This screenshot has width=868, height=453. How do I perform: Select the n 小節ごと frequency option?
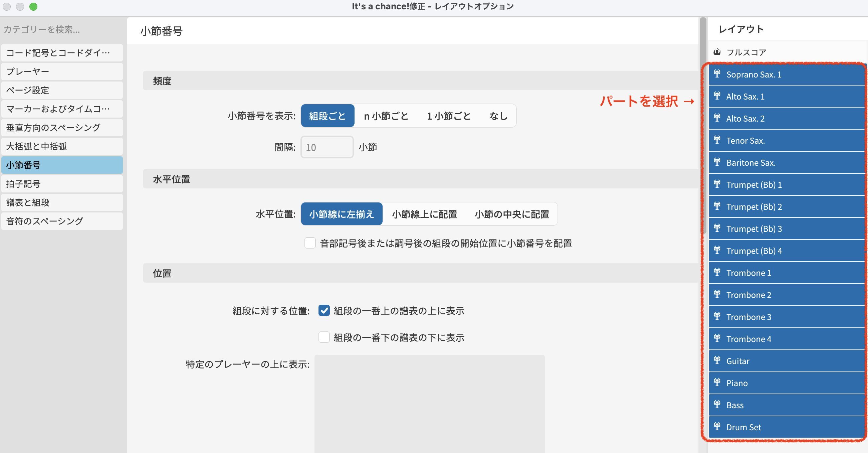tap(386, 116)
